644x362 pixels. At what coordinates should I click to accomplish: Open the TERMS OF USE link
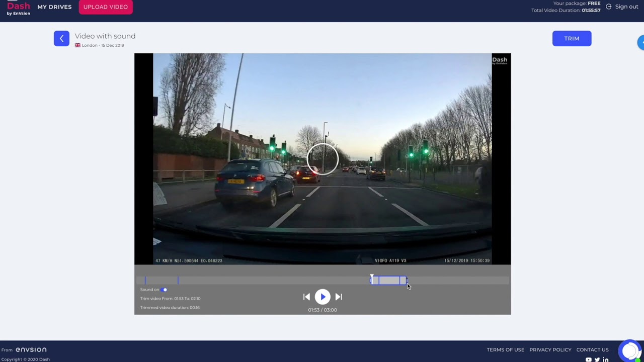tap(505, 350)
